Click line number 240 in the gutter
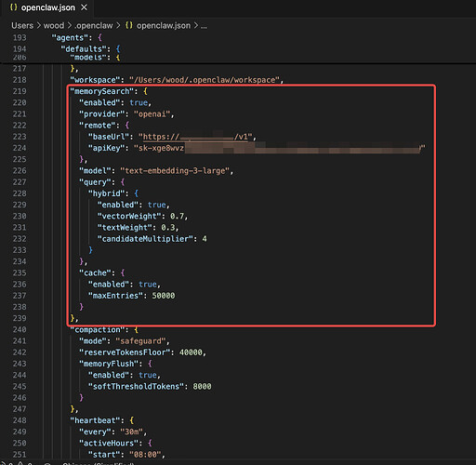Image resolution: width=476 pixels, height=465 pixels. tap(20, 329)
